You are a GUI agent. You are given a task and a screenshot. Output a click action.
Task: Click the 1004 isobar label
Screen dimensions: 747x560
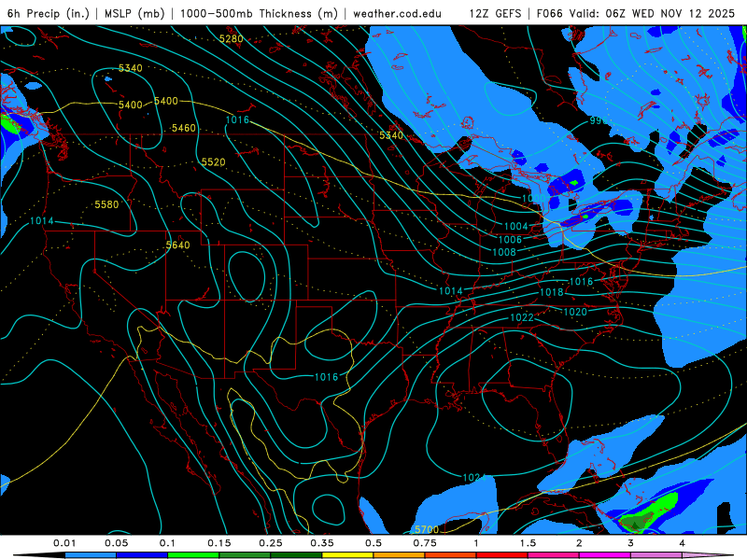(x=516, y=227)
